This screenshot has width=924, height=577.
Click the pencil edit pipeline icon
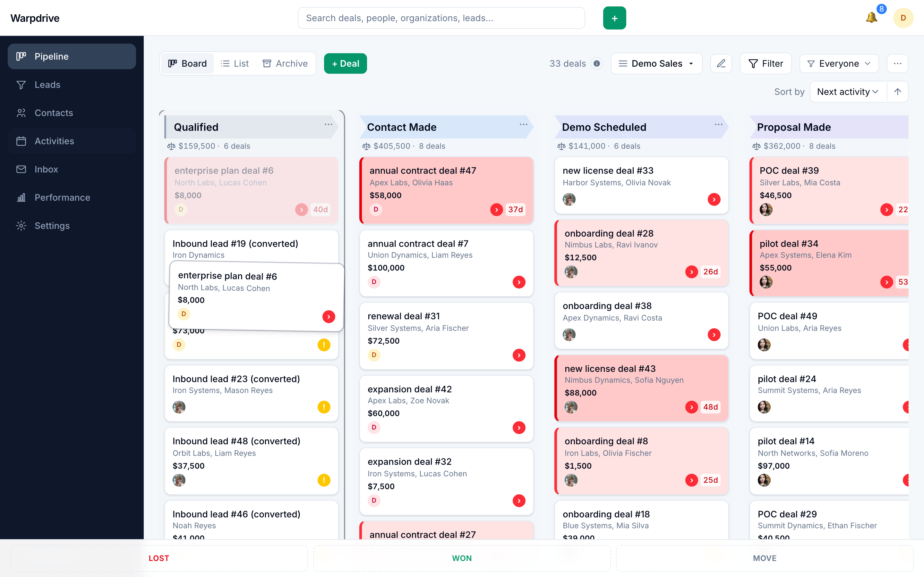tap(721, 63)
